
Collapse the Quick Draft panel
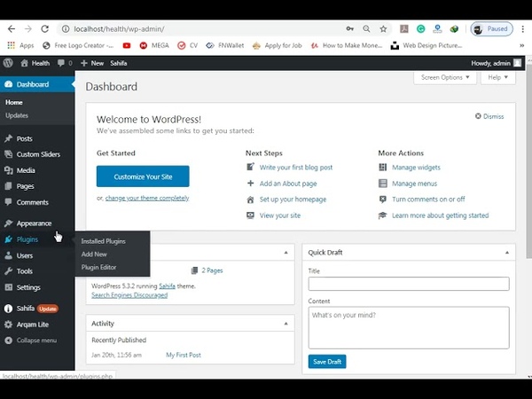pos(507,253)
